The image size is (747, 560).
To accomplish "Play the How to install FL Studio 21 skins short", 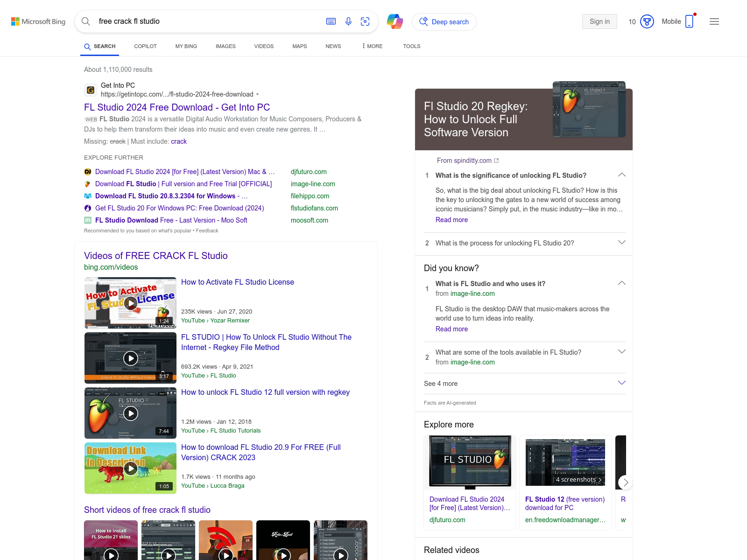I will 111,540.
